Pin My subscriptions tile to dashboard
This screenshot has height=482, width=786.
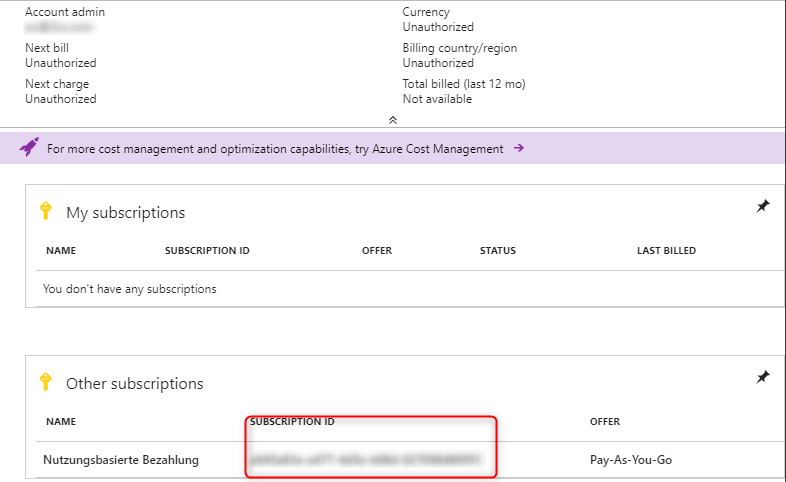point(762,206)
